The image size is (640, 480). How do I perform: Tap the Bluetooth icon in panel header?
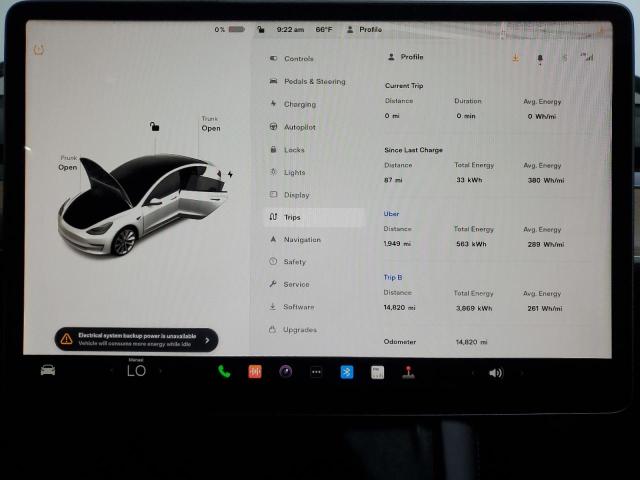564,58
